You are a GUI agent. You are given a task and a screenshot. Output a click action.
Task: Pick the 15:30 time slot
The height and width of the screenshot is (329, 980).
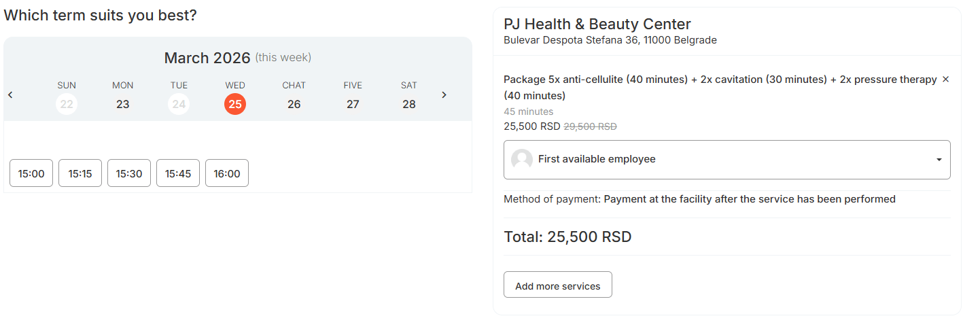(129, 173)
